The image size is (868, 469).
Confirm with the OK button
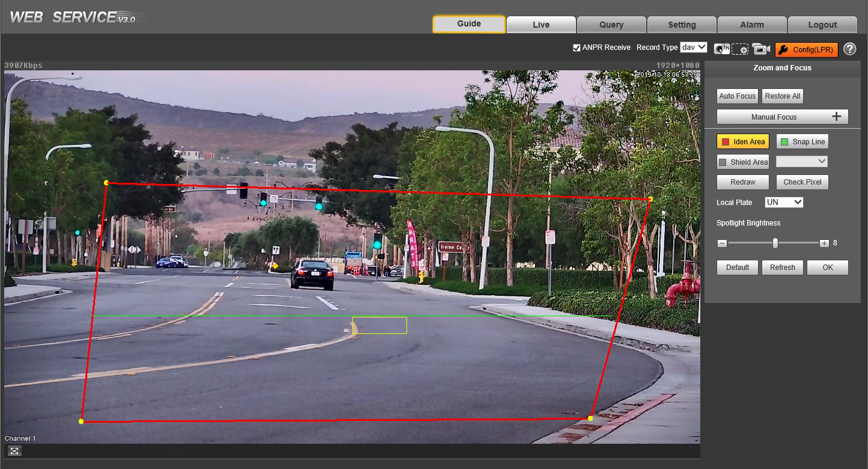(x=828, y=268)
